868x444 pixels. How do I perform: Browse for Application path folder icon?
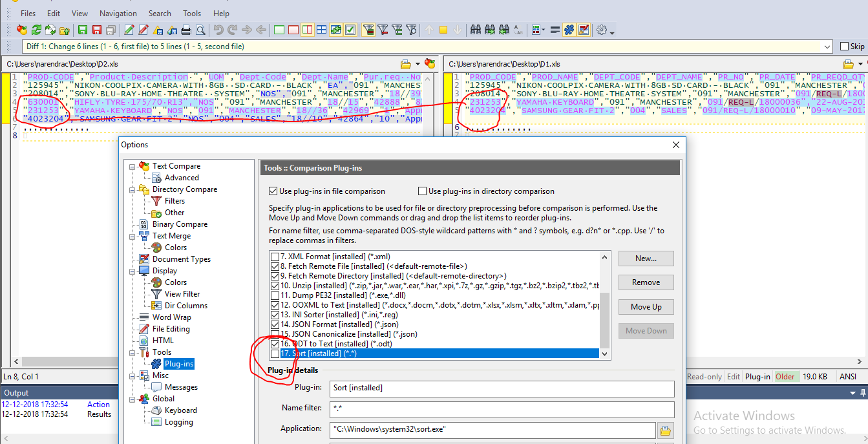point(666,429)
